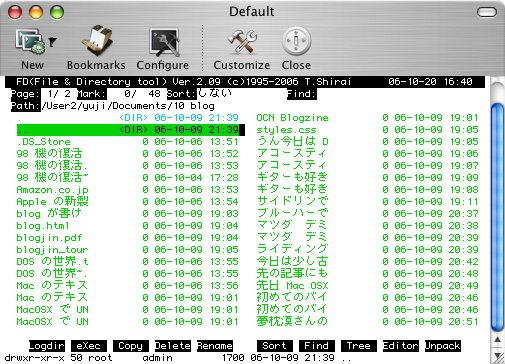
Task: Click the Tree function key label
Action: coord(359,346)
